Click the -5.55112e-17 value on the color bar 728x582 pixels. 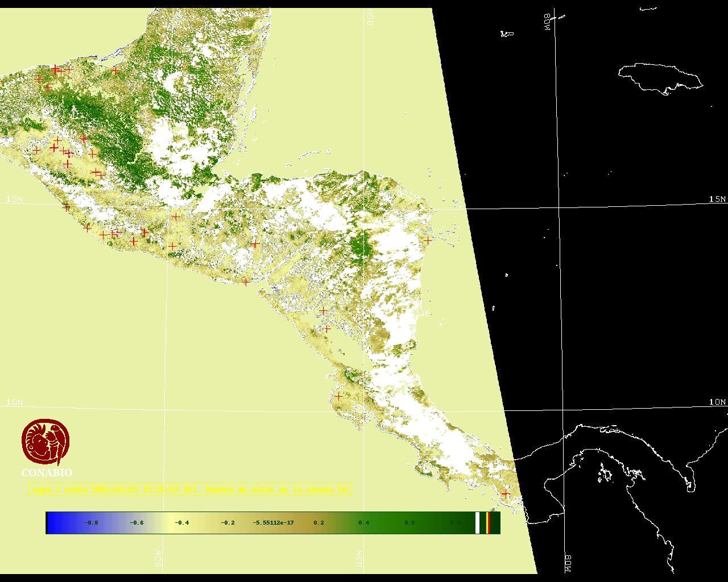pyautogui.click(x=273, y=523)
